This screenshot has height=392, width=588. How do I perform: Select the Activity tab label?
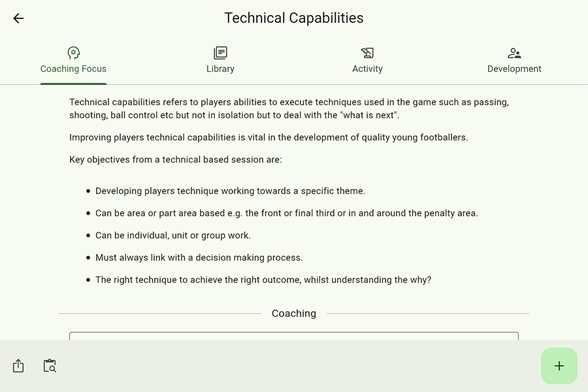coord(367,69)
